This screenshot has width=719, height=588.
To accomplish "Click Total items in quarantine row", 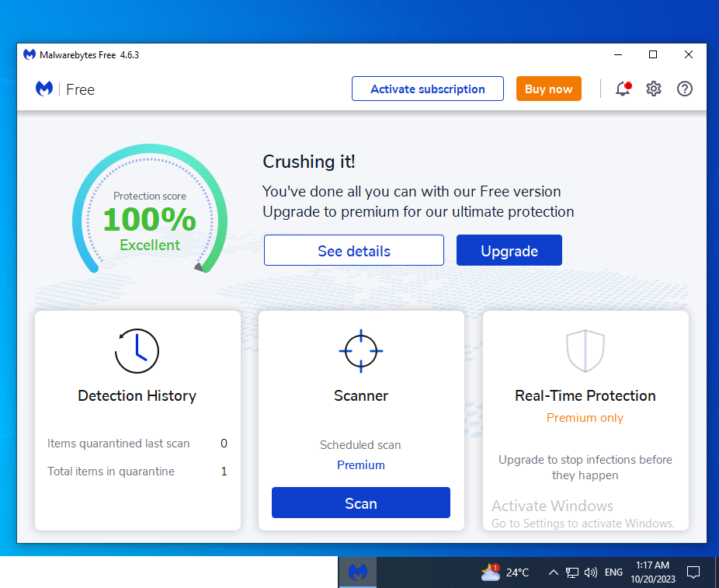I will pos(137,471).
